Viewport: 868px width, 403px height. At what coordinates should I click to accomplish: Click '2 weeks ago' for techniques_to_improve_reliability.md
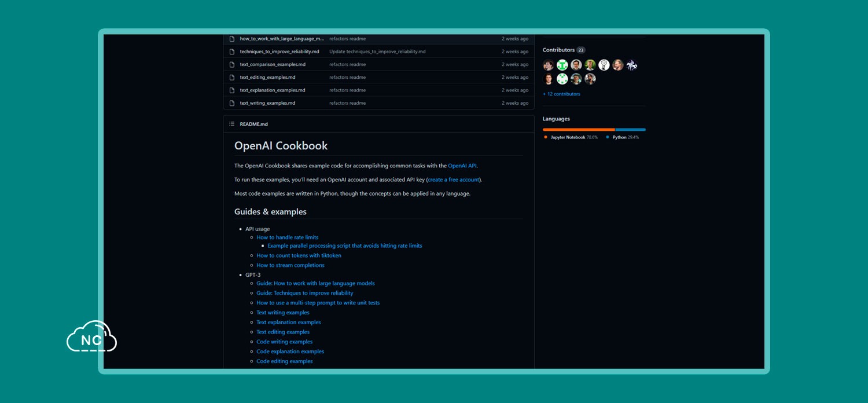pos(515,52)
